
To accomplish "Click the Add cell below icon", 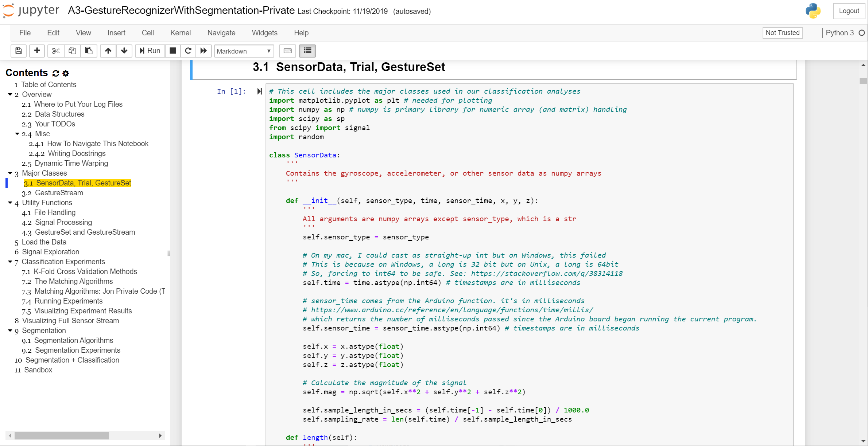I will (36, 51).
